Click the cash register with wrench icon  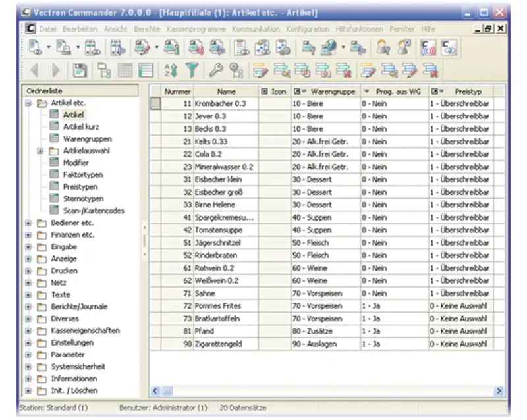tap(308, 47)
